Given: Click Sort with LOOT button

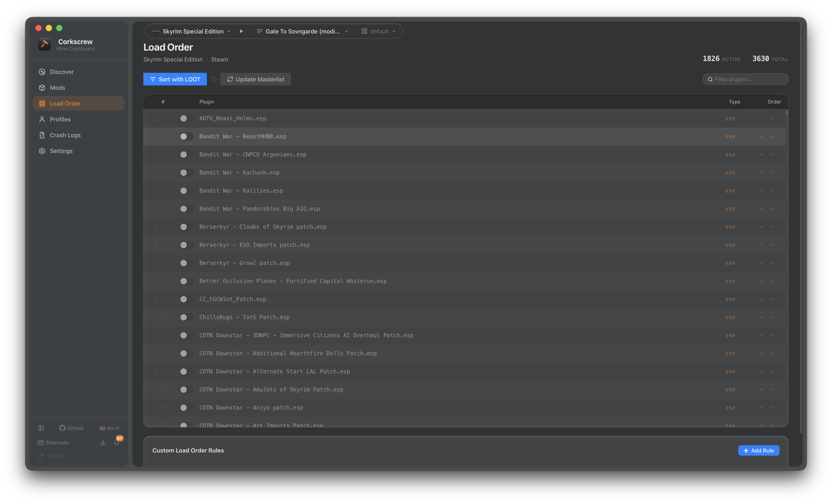Looking at the screenshot, I should click(x=175, y=79).
